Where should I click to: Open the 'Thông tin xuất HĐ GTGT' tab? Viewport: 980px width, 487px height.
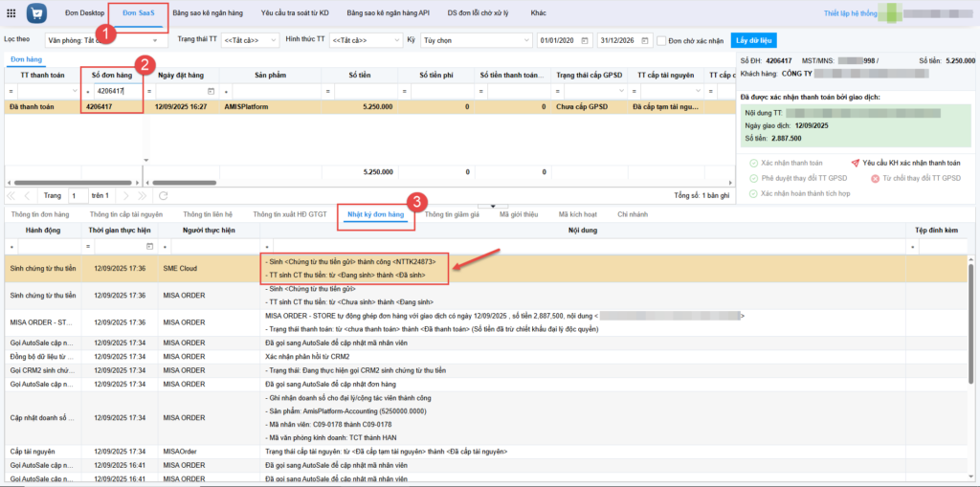point(290,214)
